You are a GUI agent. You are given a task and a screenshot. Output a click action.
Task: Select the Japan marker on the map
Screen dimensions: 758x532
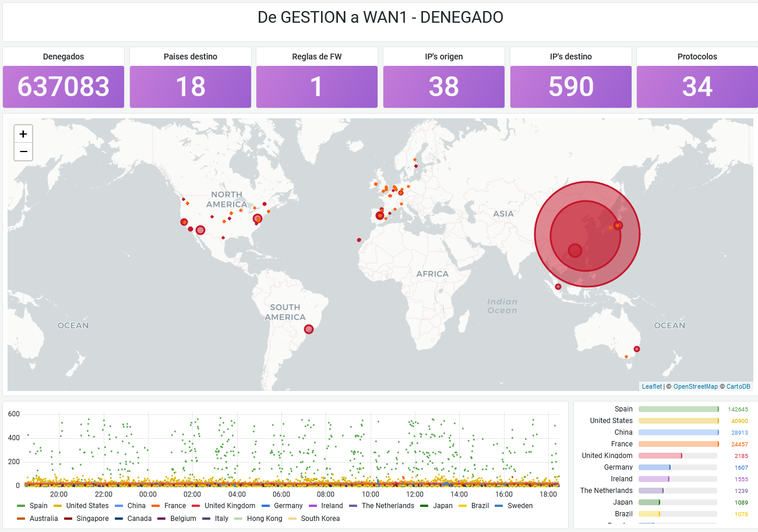[618, 226]
